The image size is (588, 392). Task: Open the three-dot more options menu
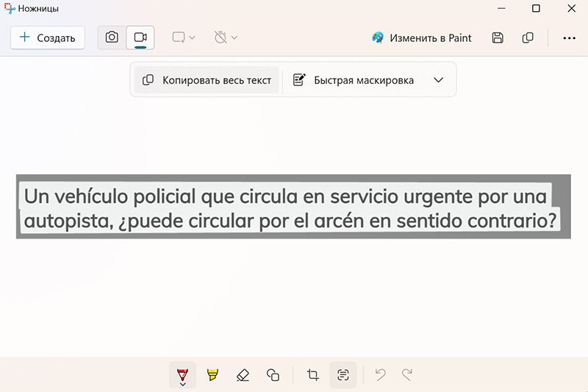(569, 38)
